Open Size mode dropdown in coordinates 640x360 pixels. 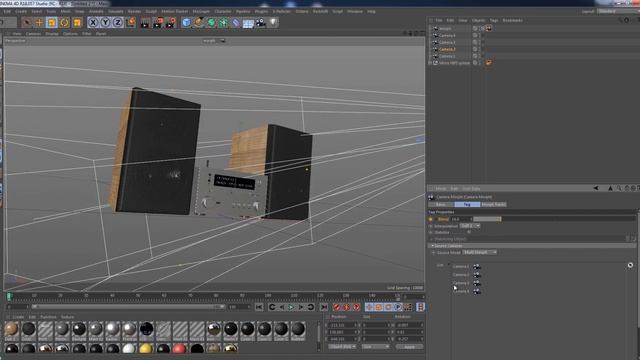[x=376, y=347]
